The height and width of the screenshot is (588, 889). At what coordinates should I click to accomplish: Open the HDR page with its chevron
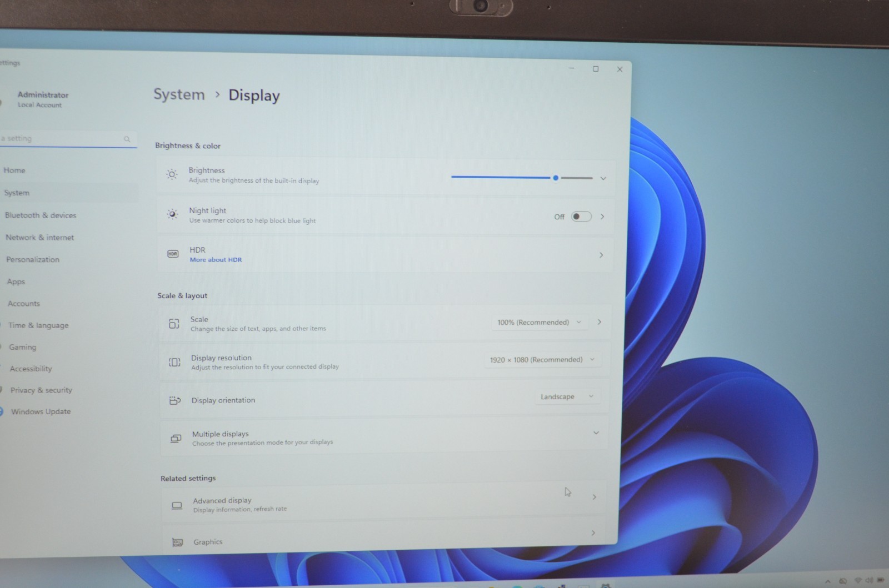click(601, 255)
